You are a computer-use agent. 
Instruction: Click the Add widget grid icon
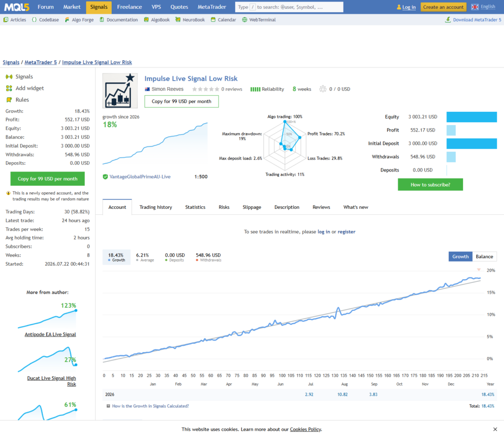pos(9,88)
